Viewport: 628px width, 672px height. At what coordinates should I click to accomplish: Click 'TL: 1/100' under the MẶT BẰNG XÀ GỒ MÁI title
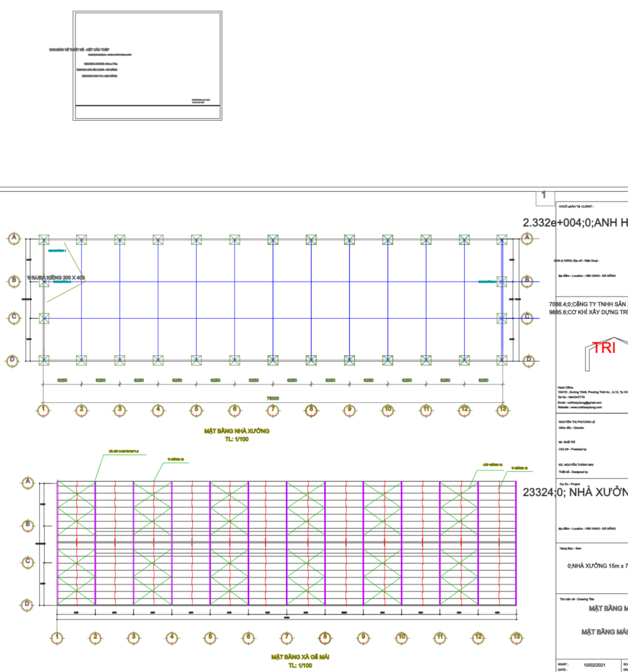tap(300, 665)
